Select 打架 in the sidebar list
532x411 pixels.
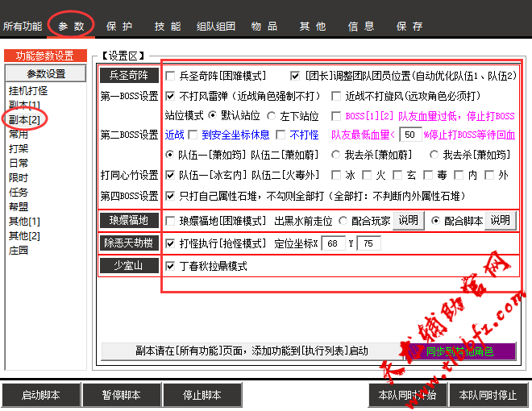(x=19, y=148)
